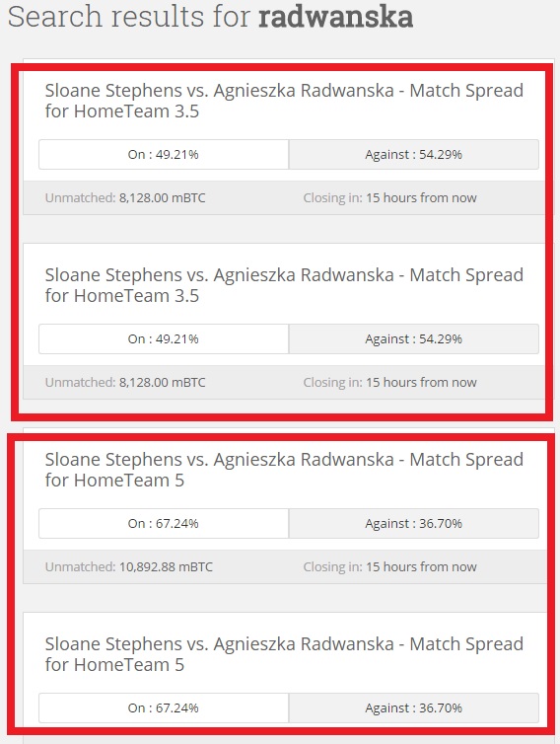Open first Match Spread HomeTeam 3.5 title
This screenshot has height=744, width=560.
284,101
